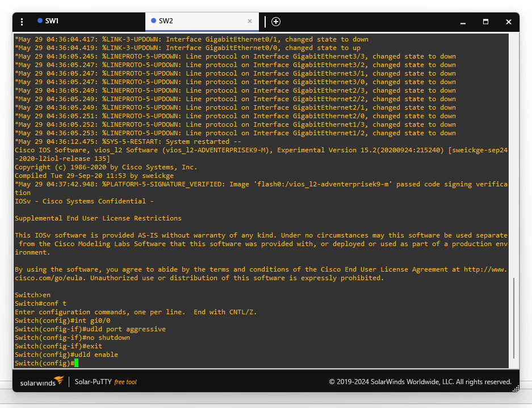
Task: Click the GigabitEthernet2/0 line protocol log entry
Action: click(236, 116)
